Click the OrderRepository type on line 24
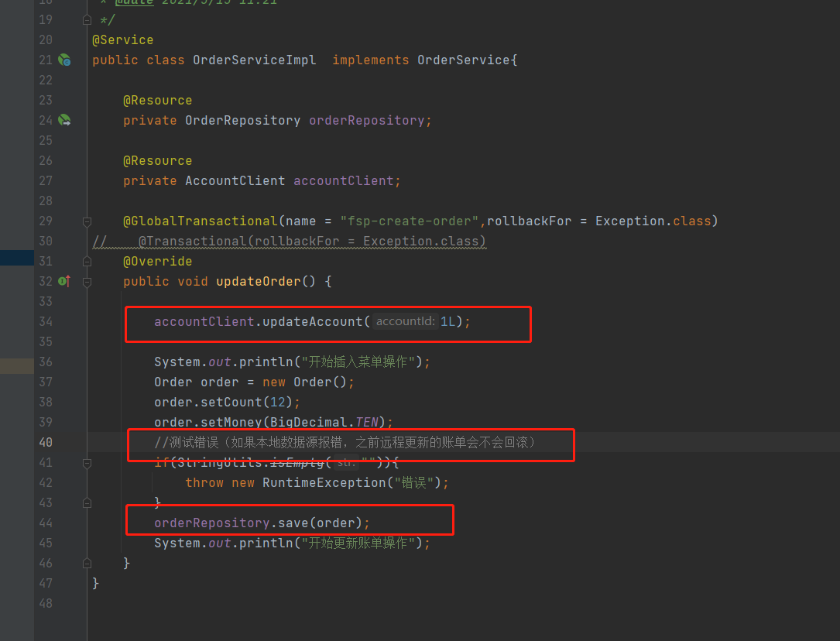 point(242,121)
